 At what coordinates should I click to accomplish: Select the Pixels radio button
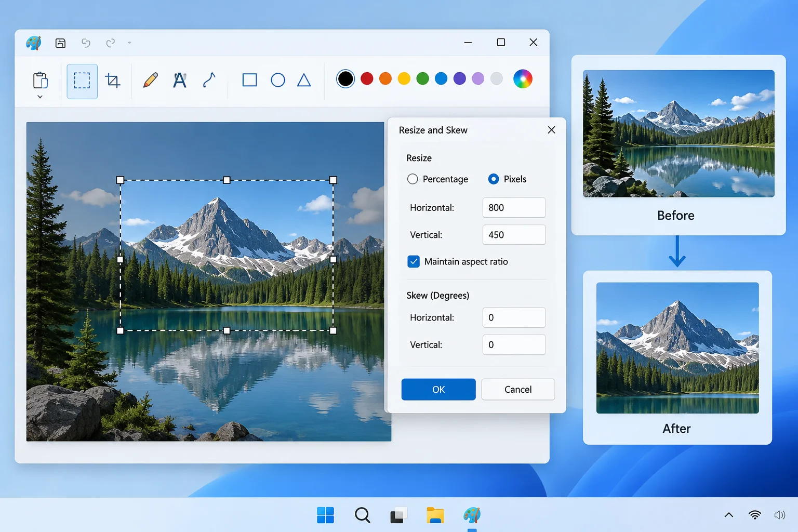[494, 179]
